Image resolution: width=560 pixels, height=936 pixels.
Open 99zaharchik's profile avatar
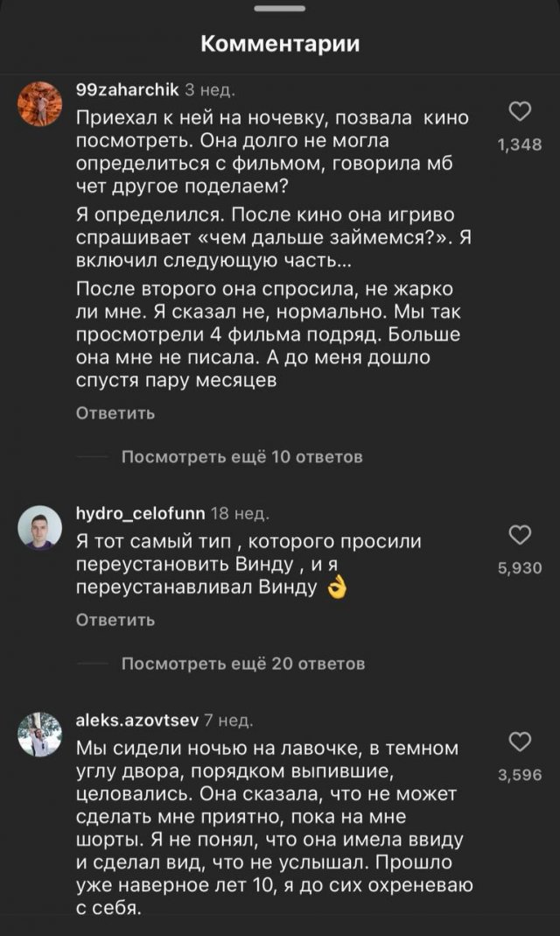[40, 102]
